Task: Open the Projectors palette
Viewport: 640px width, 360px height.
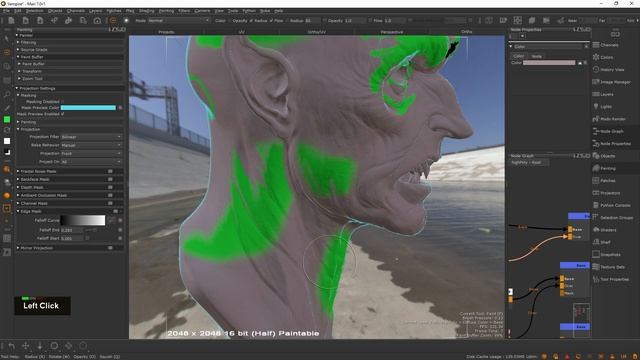Action: point(606,193)
